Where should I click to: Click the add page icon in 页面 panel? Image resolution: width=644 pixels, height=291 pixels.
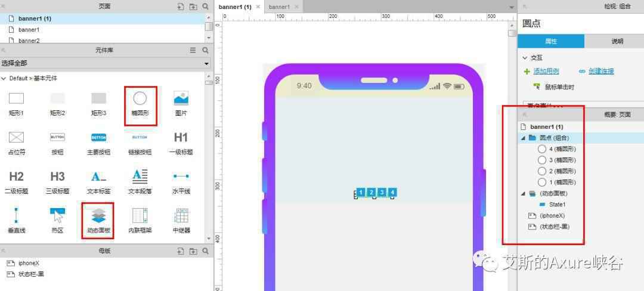pos(181,7)
